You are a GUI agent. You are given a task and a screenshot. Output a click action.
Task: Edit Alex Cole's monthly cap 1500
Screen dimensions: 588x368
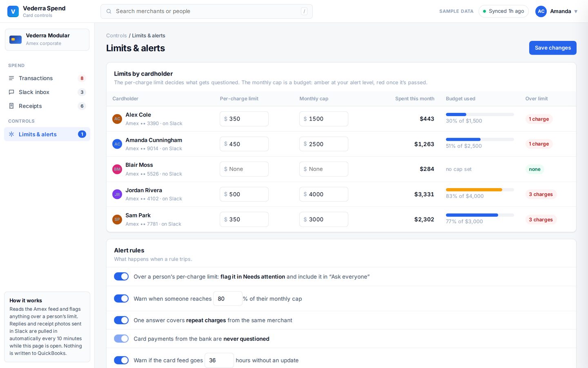324,119
